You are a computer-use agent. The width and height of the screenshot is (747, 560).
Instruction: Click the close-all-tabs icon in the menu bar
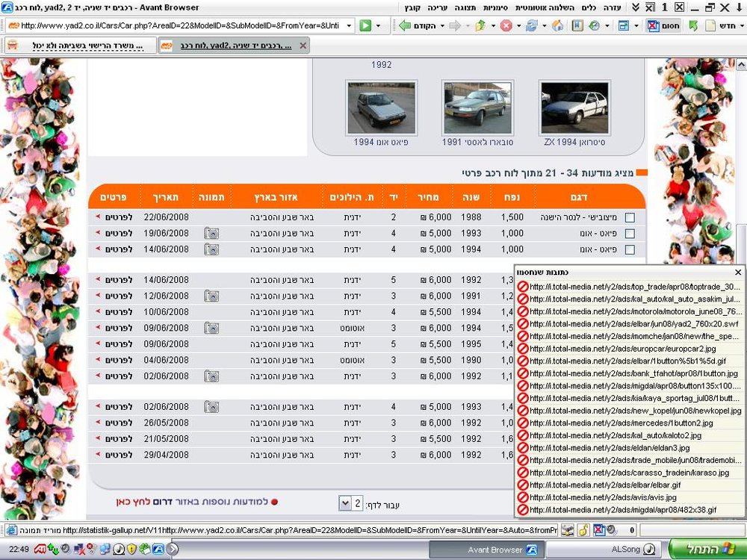pyautogui.click(x=650, y=7)
